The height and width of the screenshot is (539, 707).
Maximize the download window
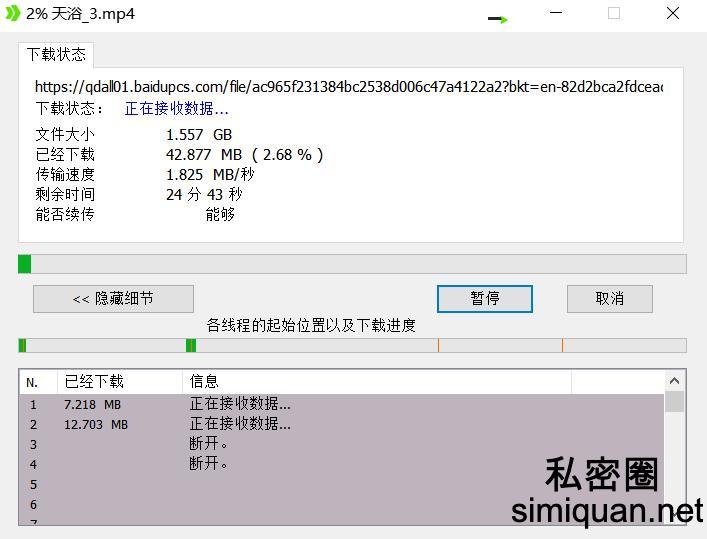pyautogui.click(x=614, y=14)
